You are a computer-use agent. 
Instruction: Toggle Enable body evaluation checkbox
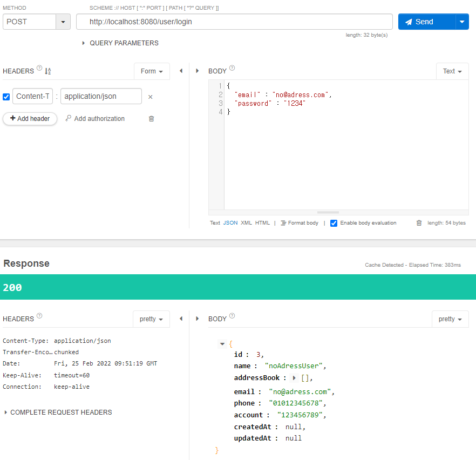334,223
